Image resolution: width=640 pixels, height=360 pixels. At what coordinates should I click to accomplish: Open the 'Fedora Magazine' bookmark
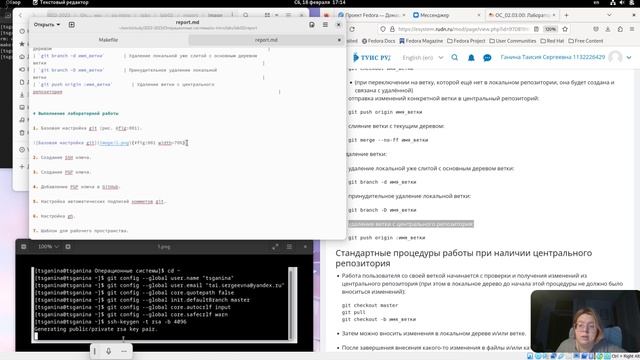(x=421, y=41)
